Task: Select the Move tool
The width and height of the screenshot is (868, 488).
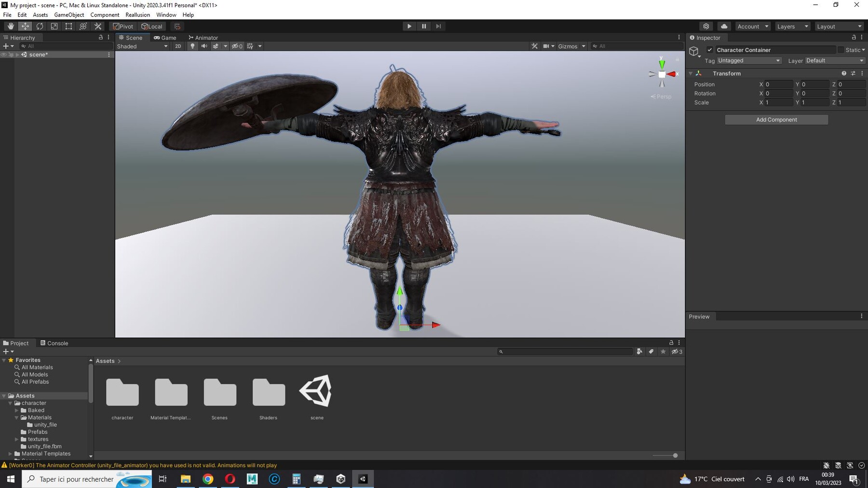Action: (x=25, y=26)
